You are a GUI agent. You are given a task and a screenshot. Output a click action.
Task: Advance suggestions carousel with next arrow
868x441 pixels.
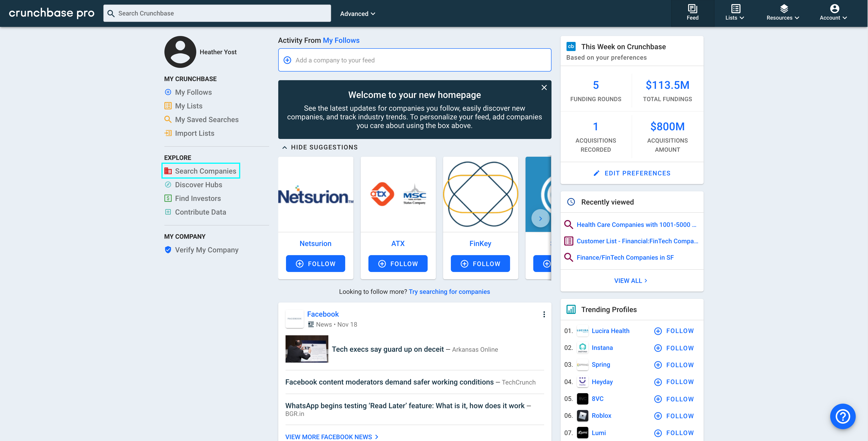(x=540, y=218)
